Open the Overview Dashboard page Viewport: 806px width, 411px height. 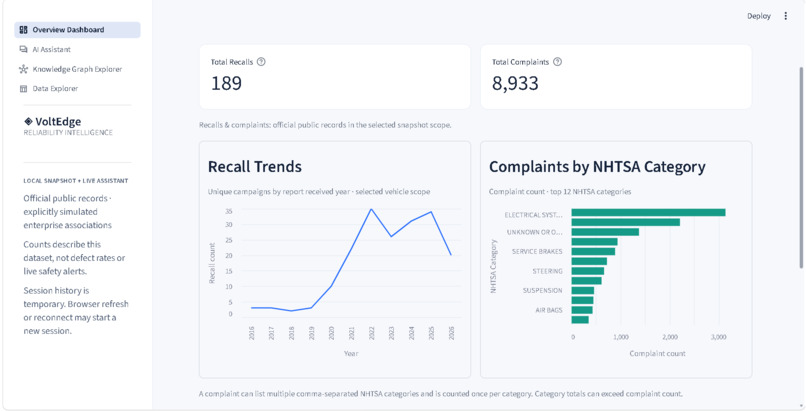tap(77, 30)
